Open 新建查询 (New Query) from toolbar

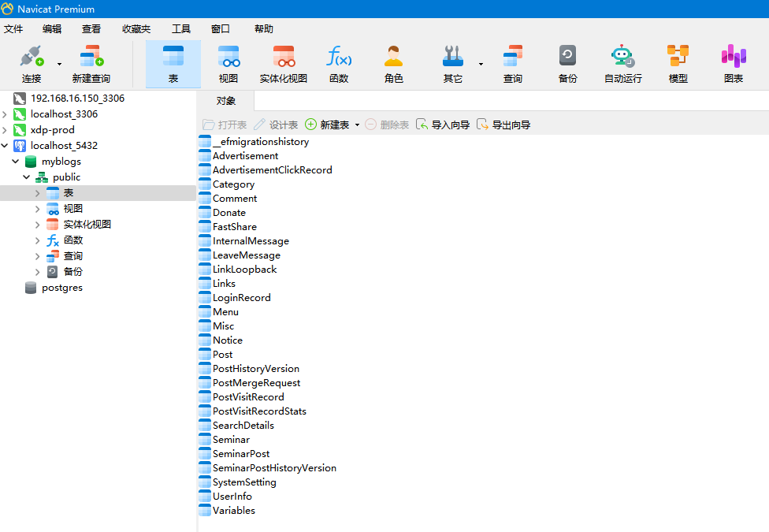click(x=91, y=63)
